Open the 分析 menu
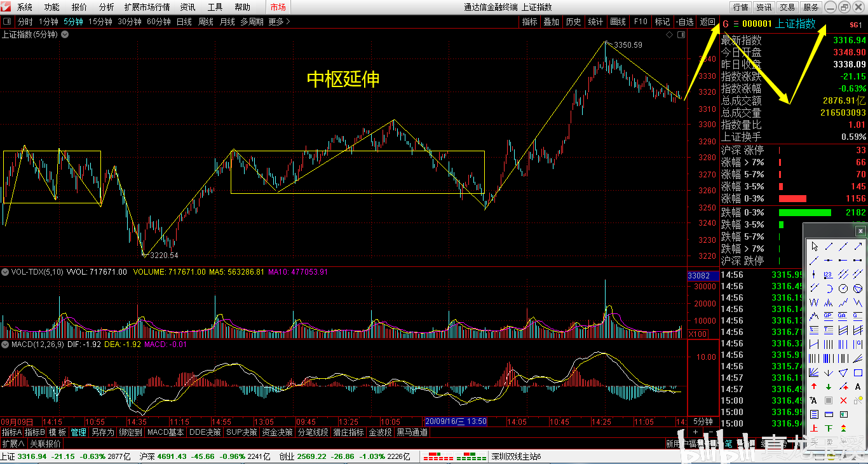This screenshot has width=868, height=464. point(107,7)
